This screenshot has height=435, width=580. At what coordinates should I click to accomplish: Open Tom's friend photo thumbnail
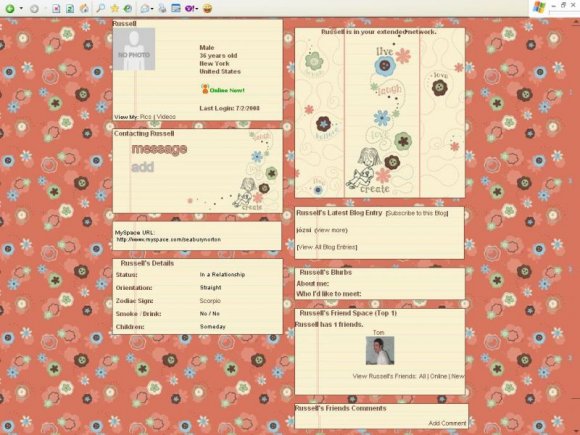(380, 351)
